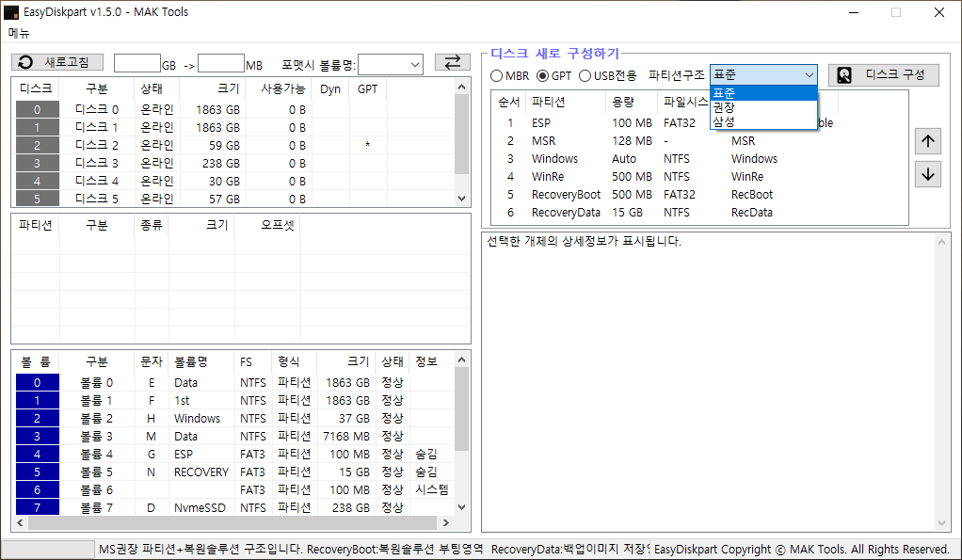Viewport: 962px width, 560px height.
Task: Click the GB input field
Action: pos(137,63)
